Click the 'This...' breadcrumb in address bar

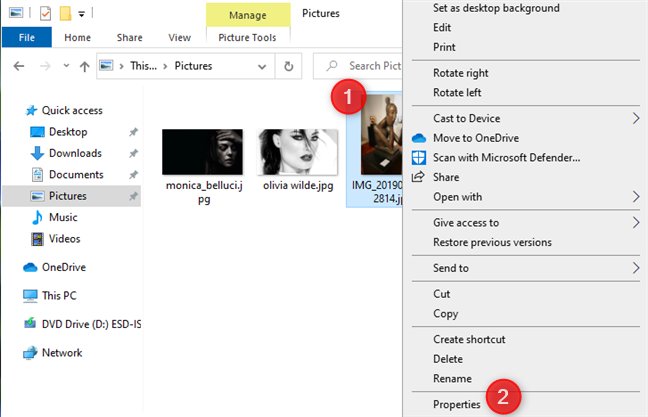click(x=143, y=66)
